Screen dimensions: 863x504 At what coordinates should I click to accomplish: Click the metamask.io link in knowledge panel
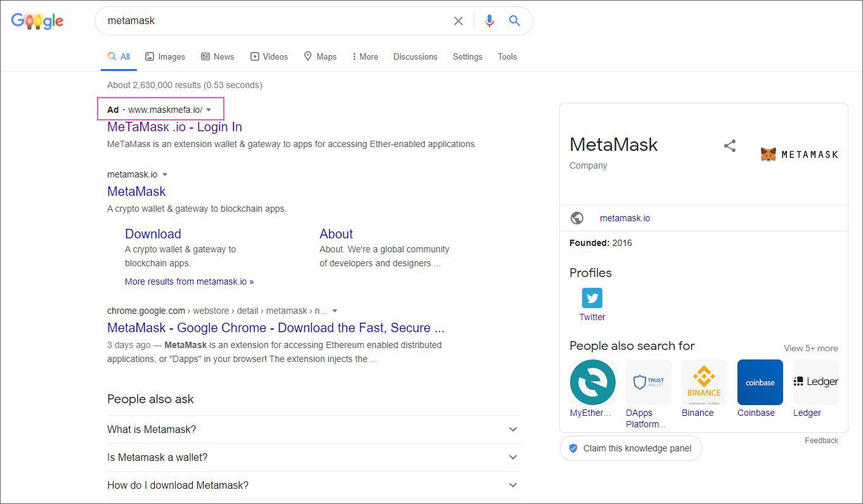(x=625, y=218)
